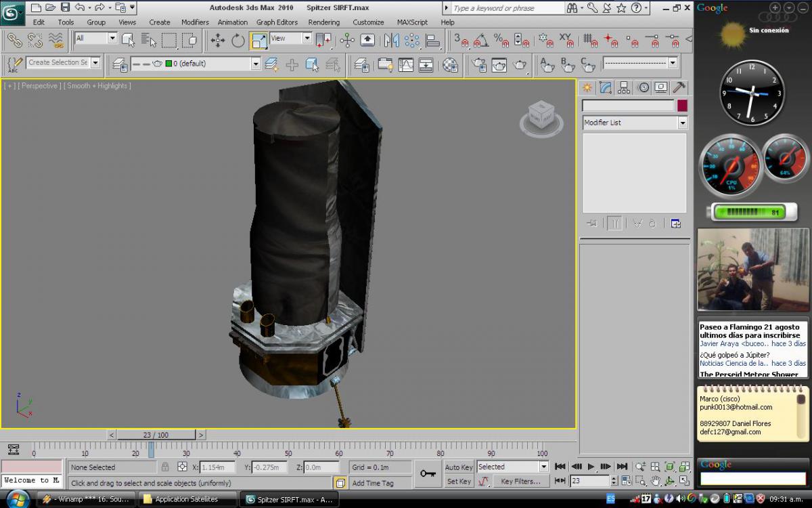Click the Configure Modifier Sets icon
This screenshot has height=508, width=812.
coord(675,224)
